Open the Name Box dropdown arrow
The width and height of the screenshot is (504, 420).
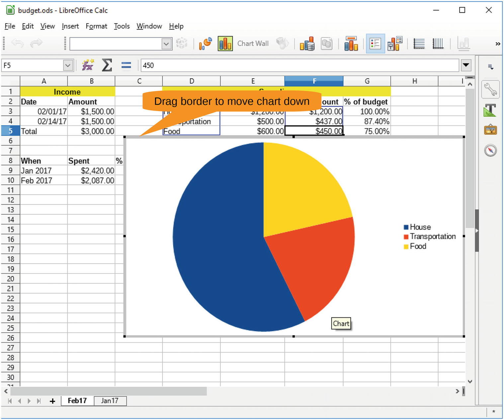click(68, 65)
